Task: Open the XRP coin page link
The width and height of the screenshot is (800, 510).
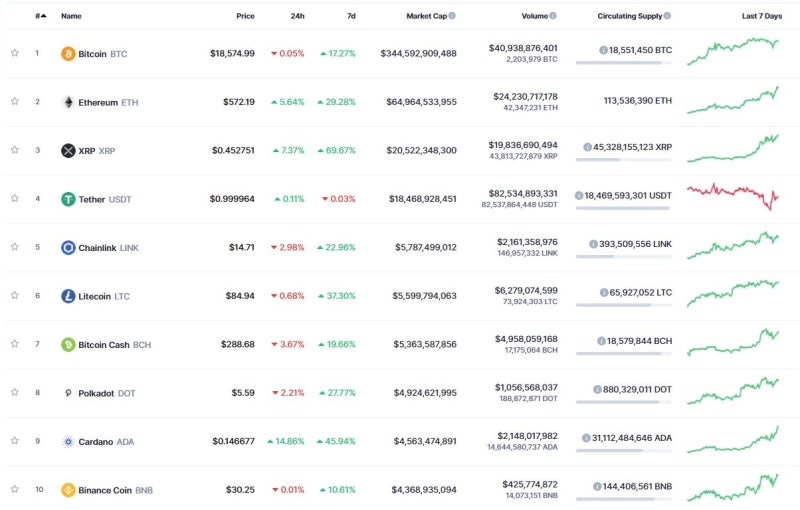Action: pyautogui.click(x=97, y=150)
